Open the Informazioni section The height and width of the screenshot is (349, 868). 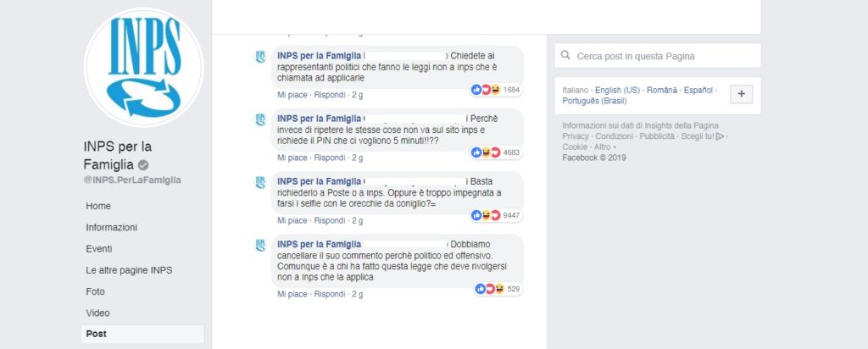click(111, 227)
